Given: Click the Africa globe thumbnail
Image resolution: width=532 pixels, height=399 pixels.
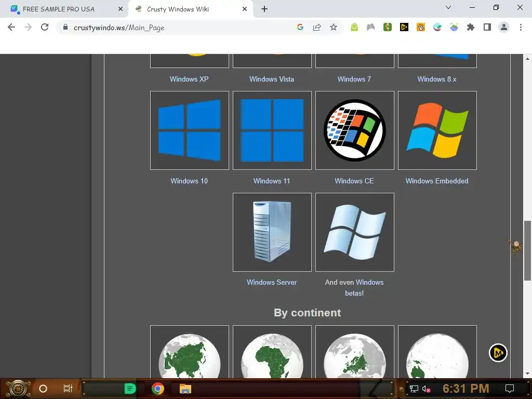Looking at the screenshot, I should pyautogui.click(x=272, y=352).
